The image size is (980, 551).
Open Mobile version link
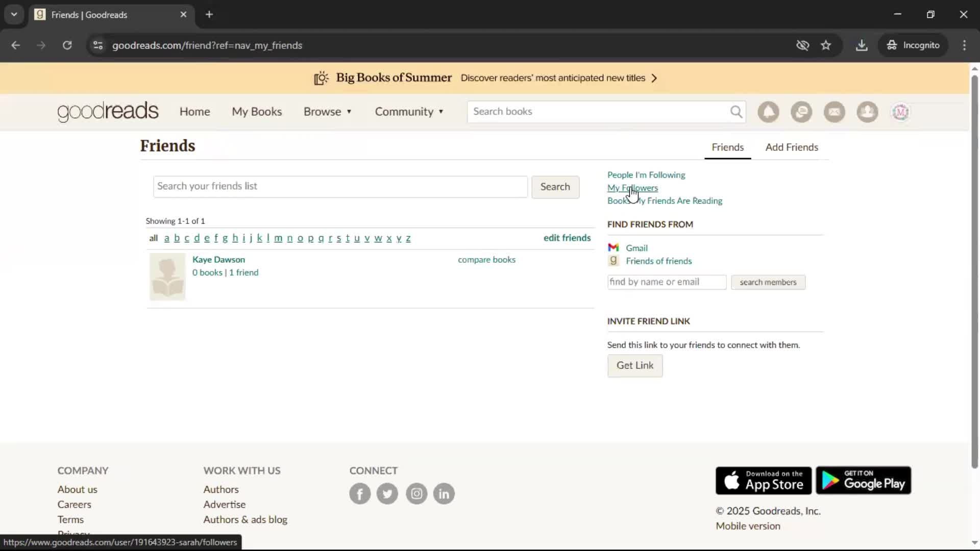pyautogui.click(x=748, y=526)
